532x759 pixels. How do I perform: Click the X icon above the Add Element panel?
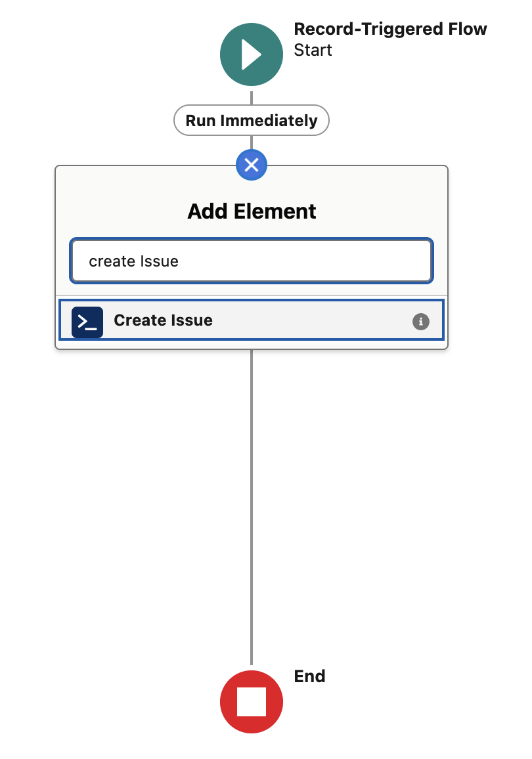pos(252,165)
